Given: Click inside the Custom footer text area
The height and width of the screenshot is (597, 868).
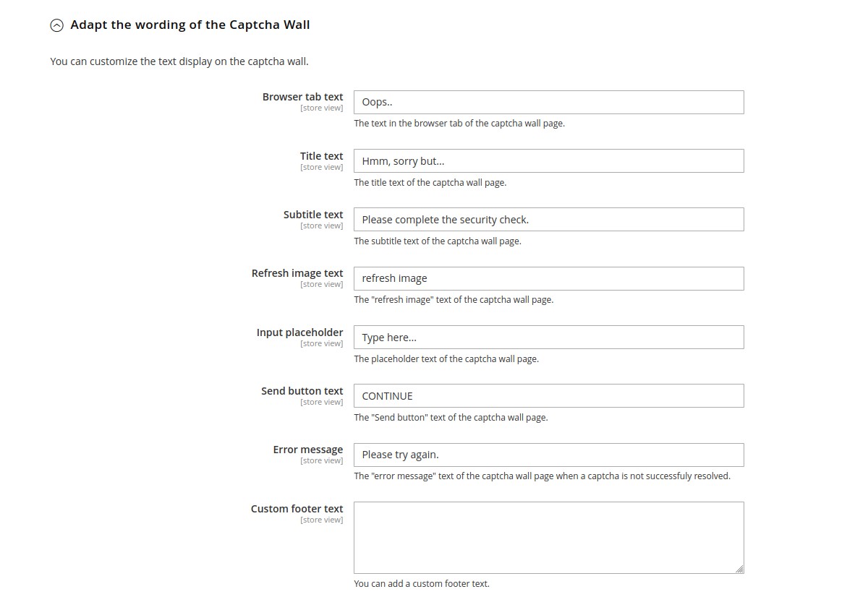Looking at the screenshot, I should pyautogui.click(x=548, y=535).
